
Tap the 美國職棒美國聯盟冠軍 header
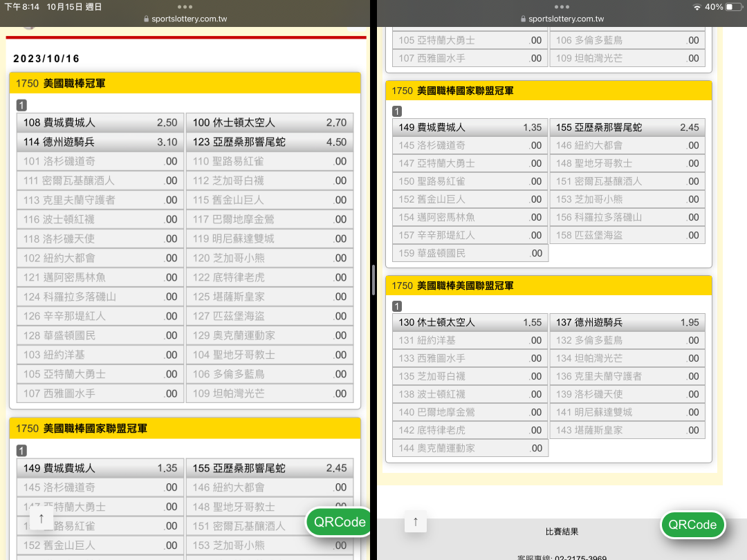tap(548, 286)
